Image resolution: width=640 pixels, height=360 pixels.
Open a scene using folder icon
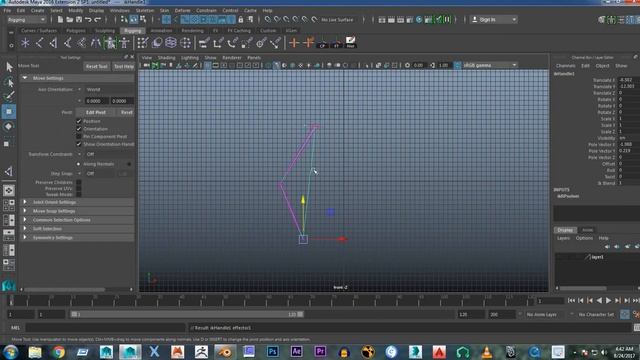[70, 19]
